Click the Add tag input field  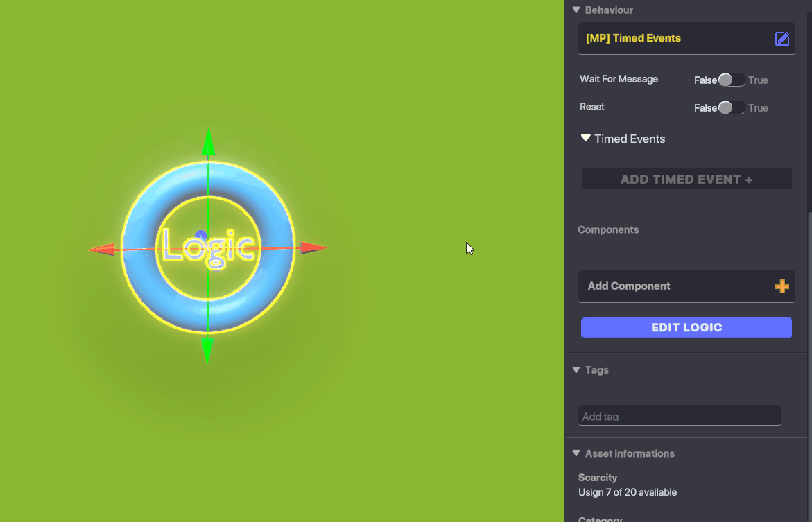point(679,416)
